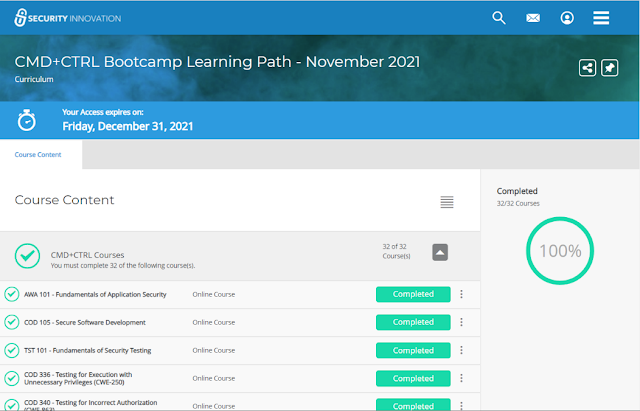This screenshot has width=640, height=411.
Task: Click the 32/32 Courses completed text
Action: [518, 203]
